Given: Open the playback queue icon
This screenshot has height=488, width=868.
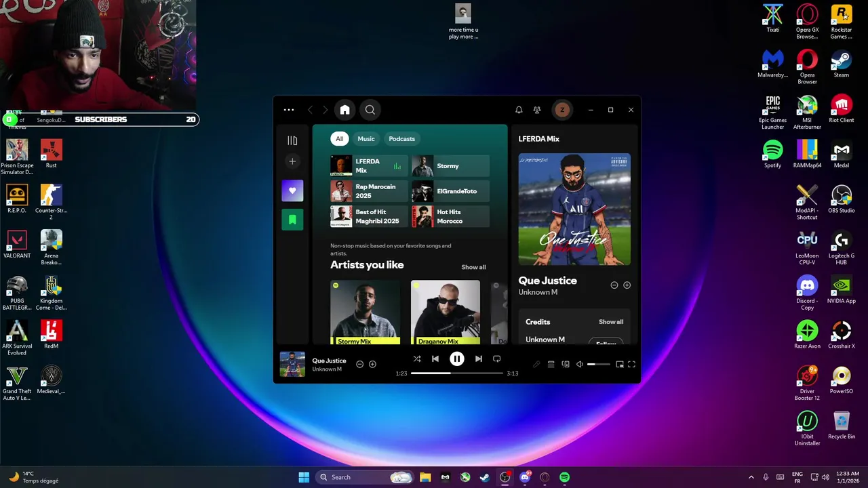Looking at the screenshot, I should 551,365.
